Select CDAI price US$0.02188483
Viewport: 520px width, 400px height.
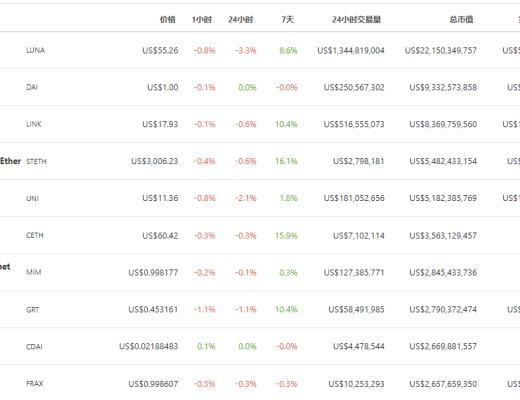tap(149, 346)
